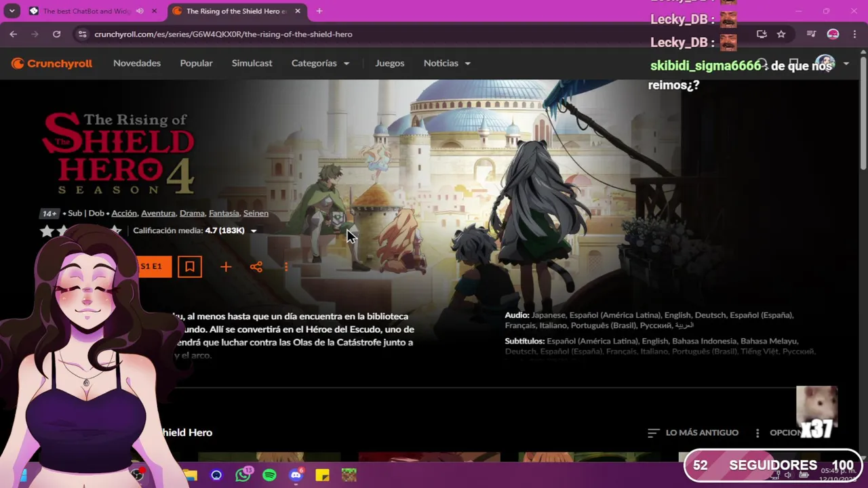Open the Drama genre link

coord(192,213)
